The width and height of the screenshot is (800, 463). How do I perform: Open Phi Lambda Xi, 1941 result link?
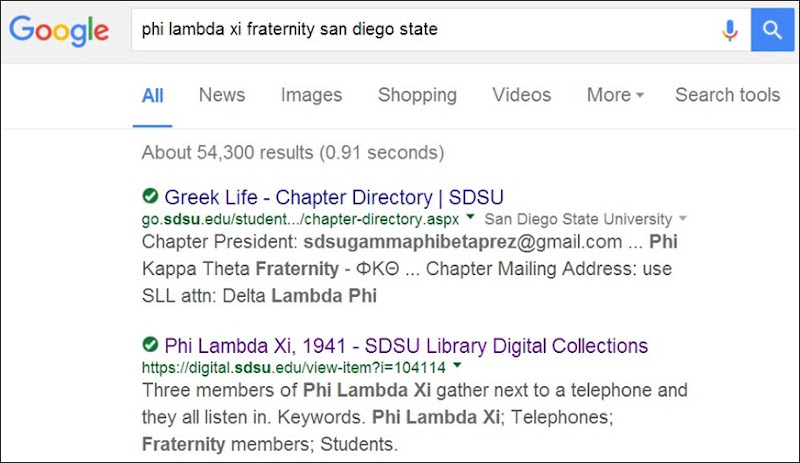pos(406,346)
